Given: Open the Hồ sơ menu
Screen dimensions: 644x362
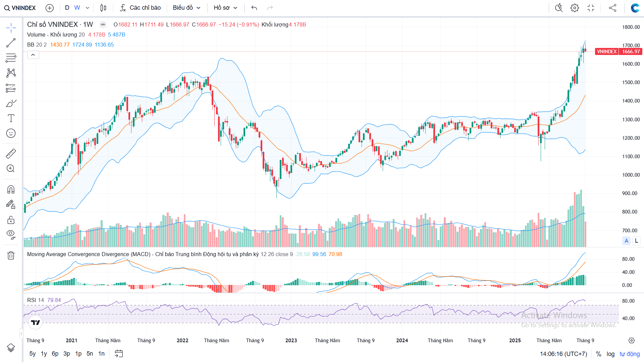Looking at the screenshot, I should coord(225,8).
